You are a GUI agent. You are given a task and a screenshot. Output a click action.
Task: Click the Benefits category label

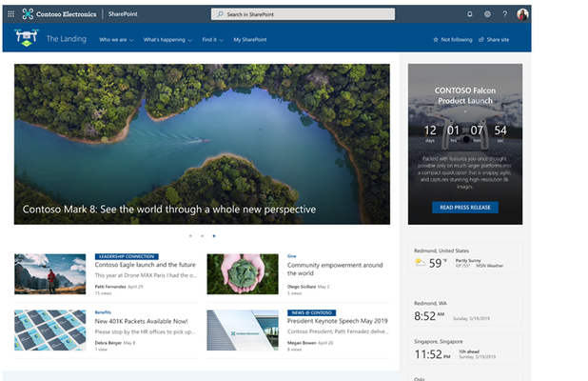103,312
